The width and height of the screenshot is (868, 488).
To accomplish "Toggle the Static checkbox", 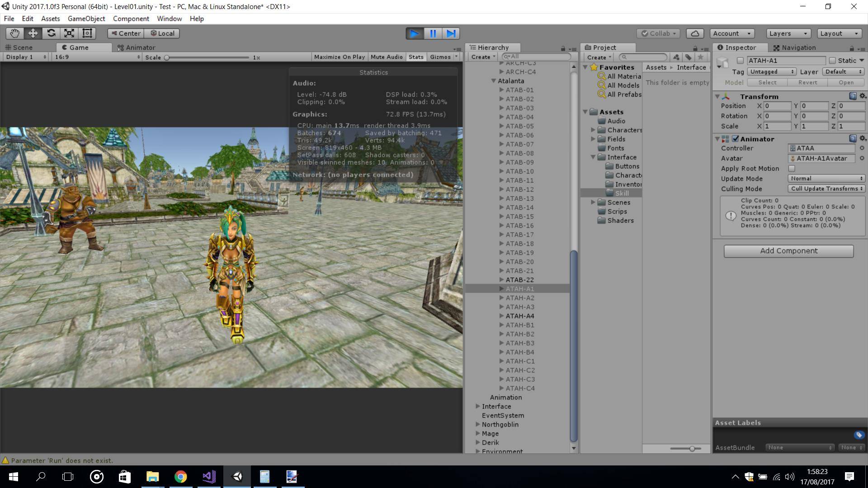I will 832,61.
